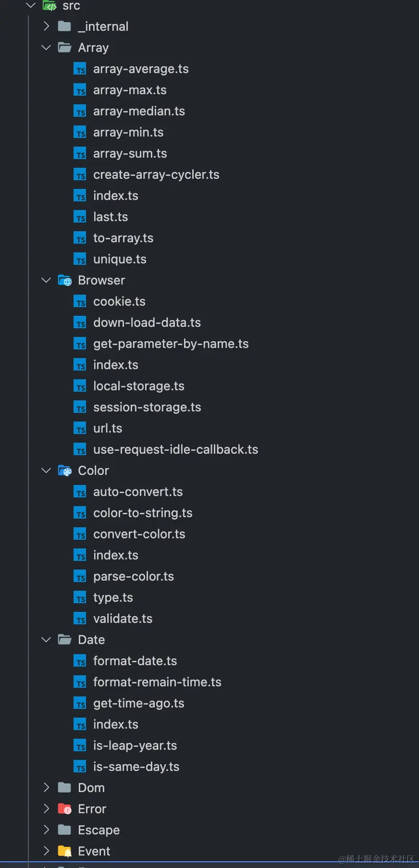The image size is (419, 868).
Task: Open use-request-idle-callback.ts file
Action: pyautogui.click(x=175, y=449)
